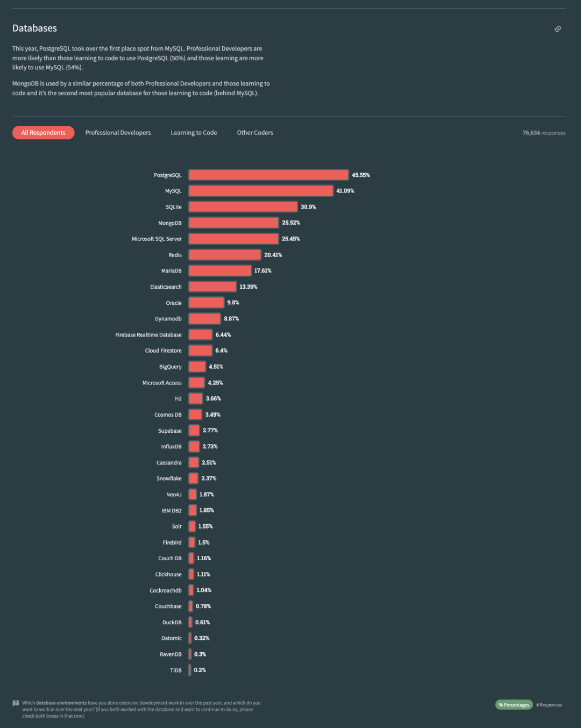Click the MySQL bar showing 41.09%

pos(261,191)
